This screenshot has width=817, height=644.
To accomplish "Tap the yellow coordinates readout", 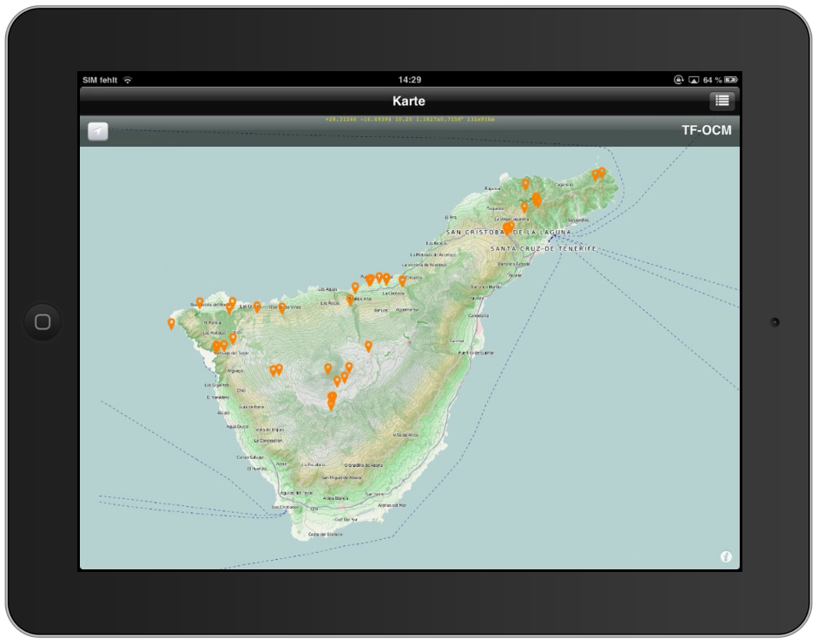I will [x=409, y=120].
